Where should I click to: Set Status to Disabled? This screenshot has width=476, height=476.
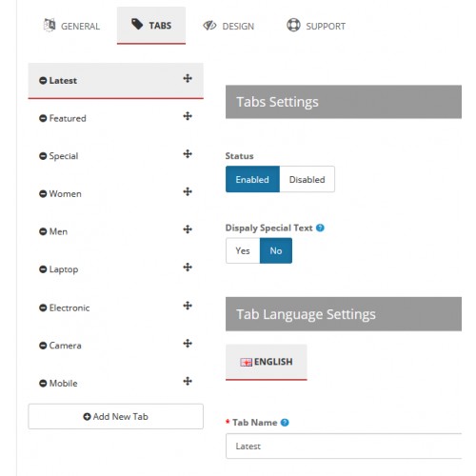tap(307, 179)
